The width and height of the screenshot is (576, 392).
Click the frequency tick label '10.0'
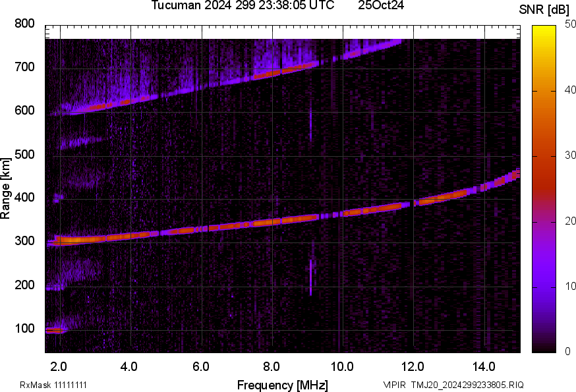click(341, 367)
